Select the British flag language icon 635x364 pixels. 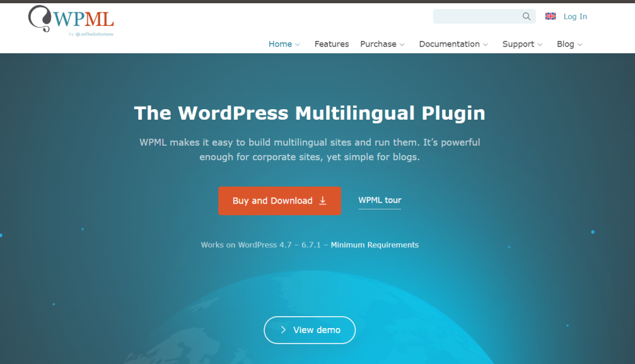550,16
